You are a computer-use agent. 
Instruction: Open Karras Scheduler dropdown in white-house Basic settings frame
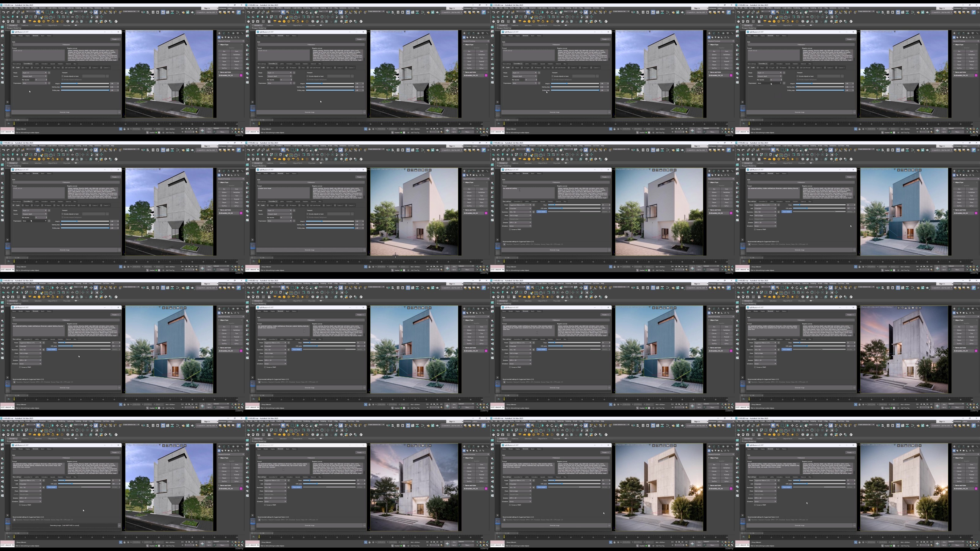tap(520, 226)
